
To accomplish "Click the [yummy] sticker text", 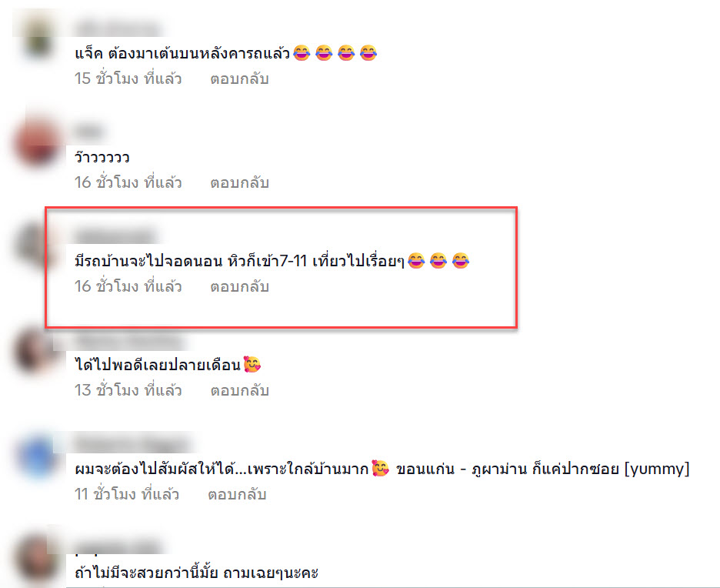I will 657,469.
